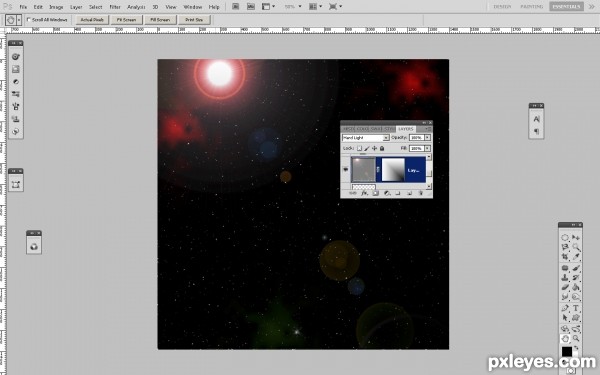Open the Character panel icon

536,119
